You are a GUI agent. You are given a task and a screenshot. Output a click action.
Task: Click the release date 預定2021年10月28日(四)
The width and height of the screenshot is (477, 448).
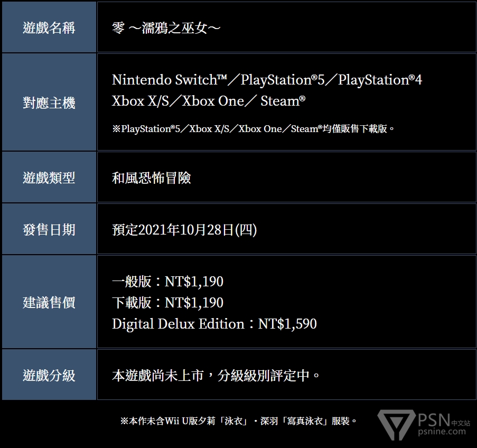(x=184, y=229)
